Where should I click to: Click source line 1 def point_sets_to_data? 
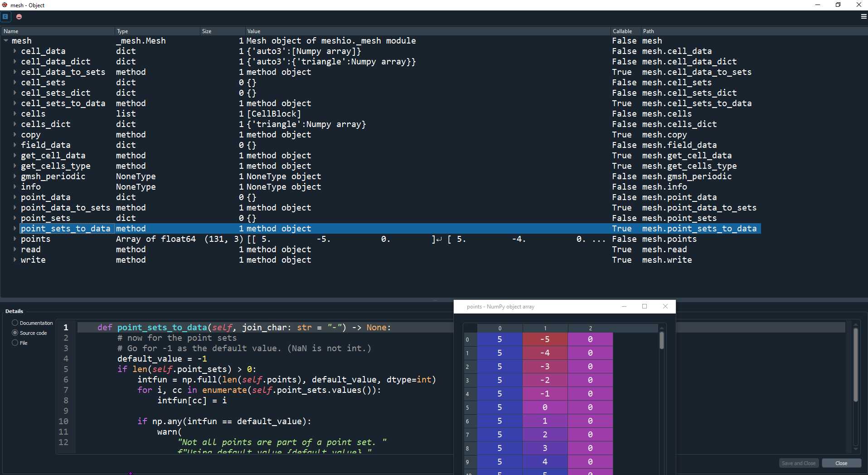(244, 328)
